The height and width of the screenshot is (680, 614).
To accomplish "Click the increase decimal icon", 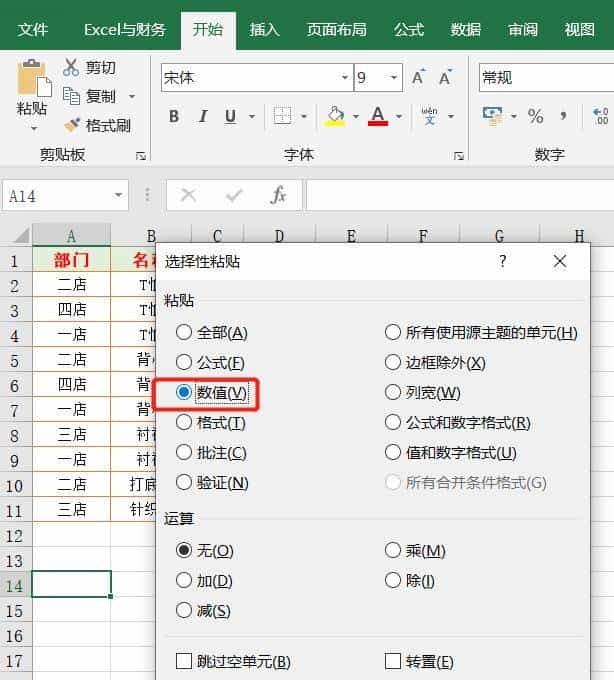I will (x=601, y=116).
